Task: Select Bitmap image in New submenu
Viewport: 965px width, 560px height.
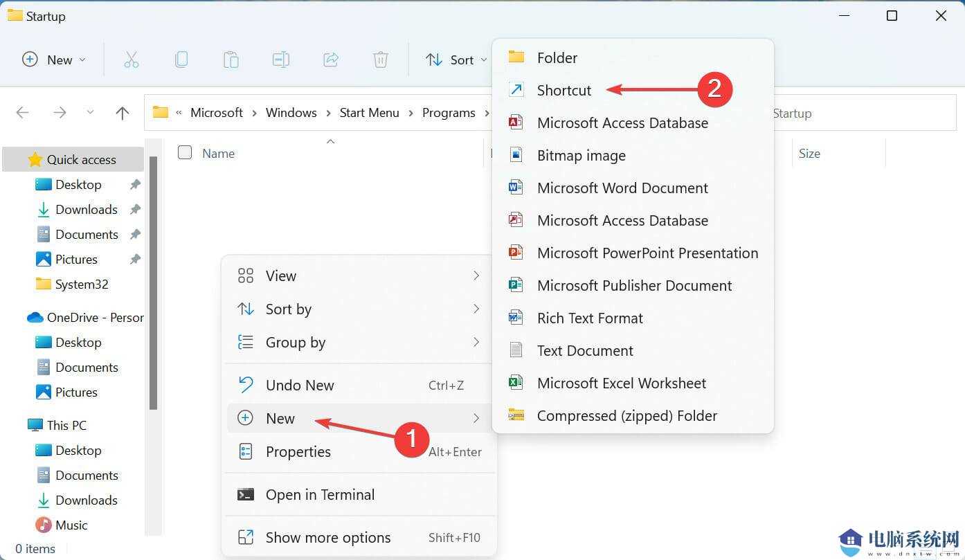Action: coord(633,156)
